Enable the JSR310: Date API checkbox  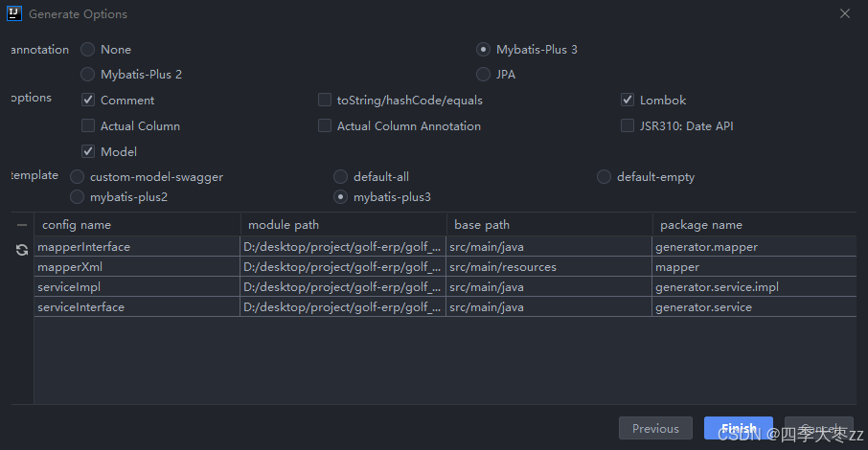628,125
